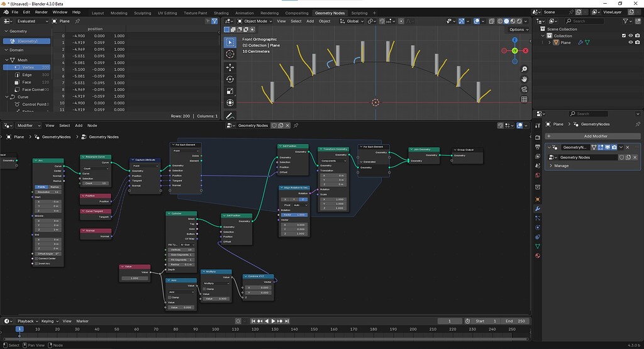Open the Object Data properties tab
Image resolution: width=644 pixels, height=349 pixels.
[538, 246]
